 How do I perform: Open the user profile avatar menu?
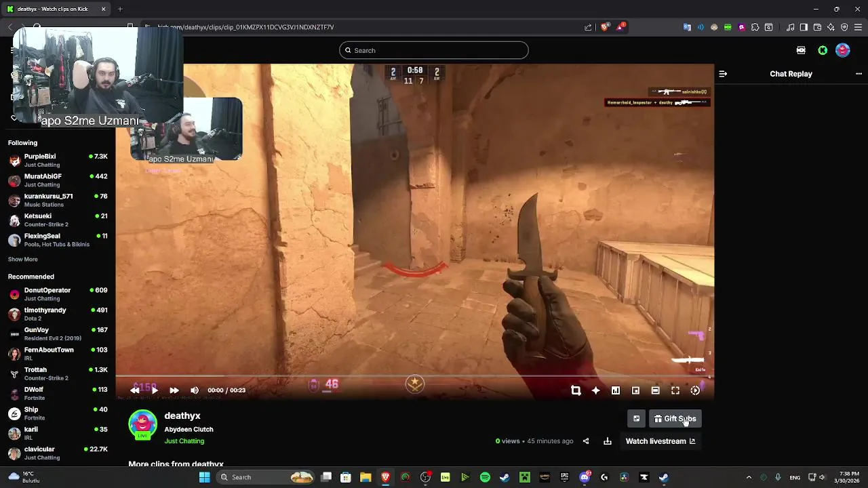pos(843,50)
